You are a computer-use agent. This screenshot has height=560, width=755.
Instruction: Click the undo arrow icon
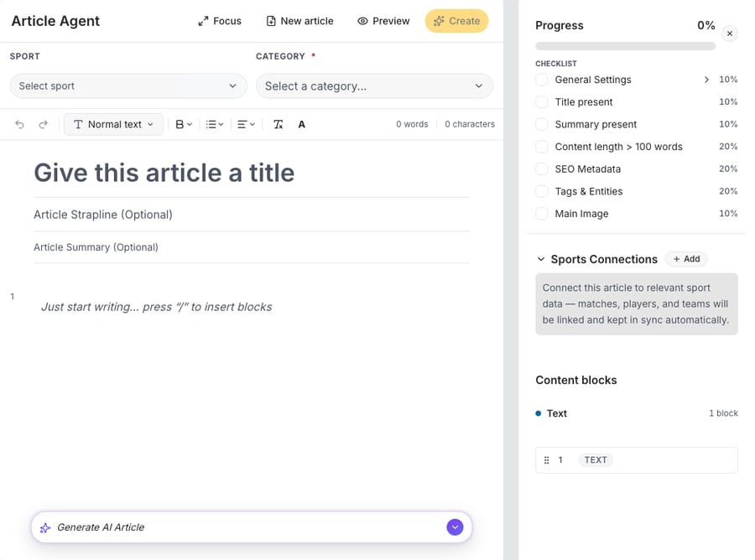pyautogui.click(x=20, y=125)
